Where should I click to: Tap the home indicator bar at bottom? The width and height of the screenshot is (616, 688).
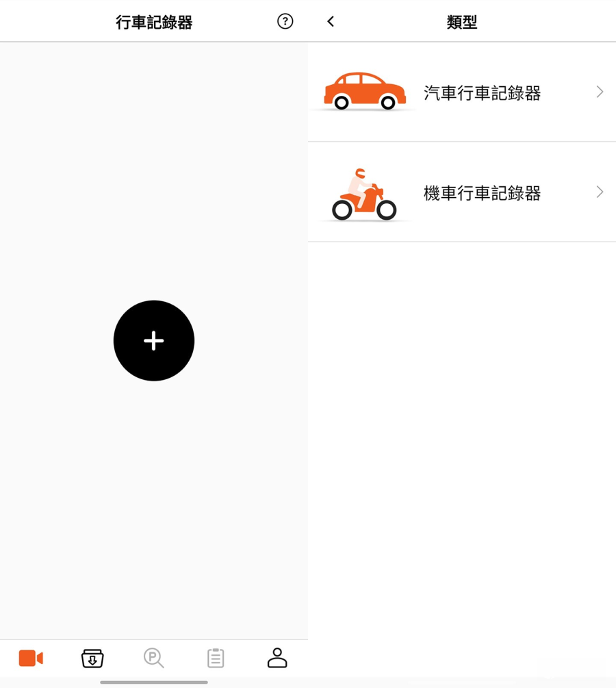coord(154,683)
